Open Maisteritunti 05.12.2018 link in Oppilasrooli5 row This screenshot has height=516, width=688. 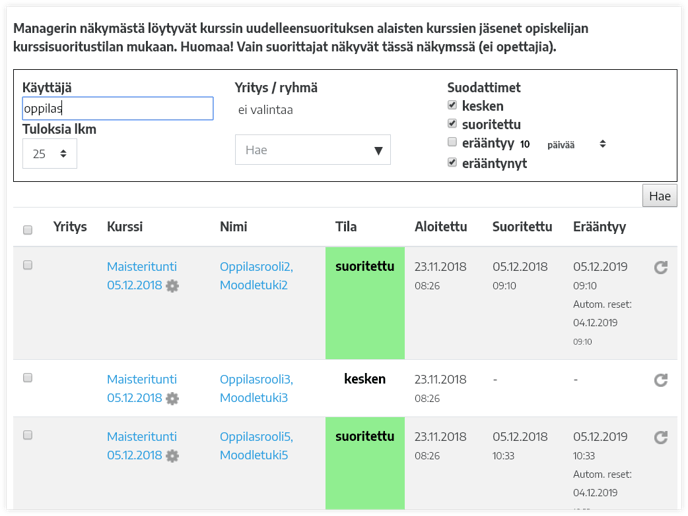(142, 446)
